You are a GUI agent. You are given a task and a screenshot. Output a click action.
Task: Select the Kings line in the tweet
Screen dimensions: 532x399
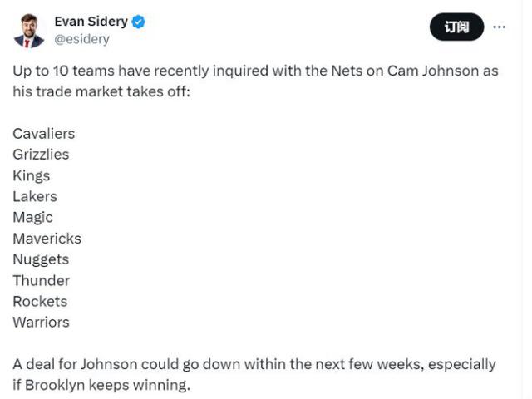point(31,175)
